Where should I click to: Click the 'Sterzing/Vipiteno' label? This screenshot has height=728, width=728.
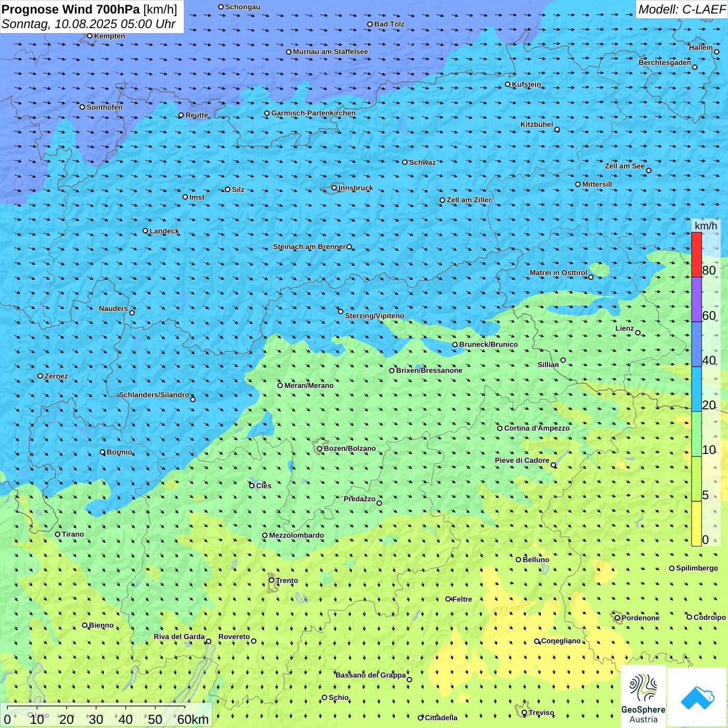[x=375, y=316]
